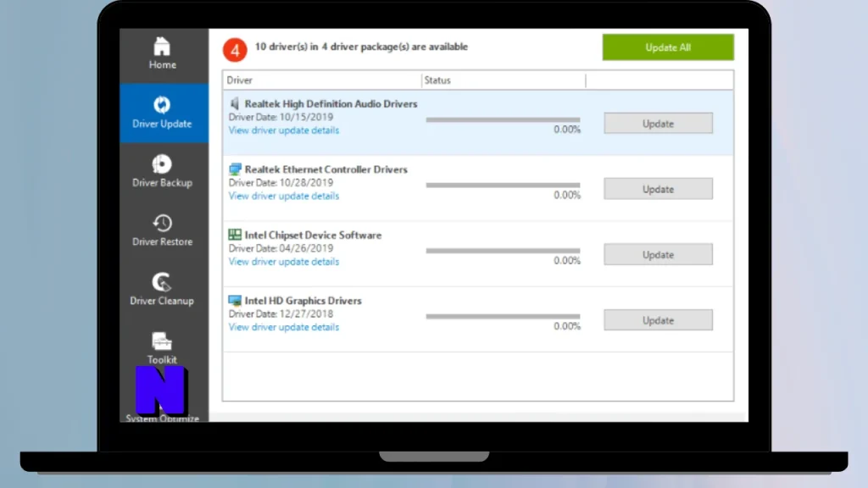Open the Home section icon

[x=162, y=47]
